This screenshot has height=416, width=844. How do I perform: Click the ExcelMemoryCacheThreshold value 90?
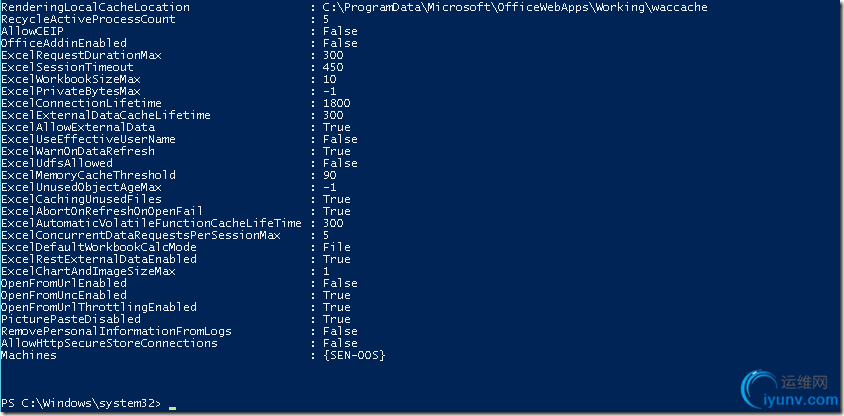coord(329,175)
